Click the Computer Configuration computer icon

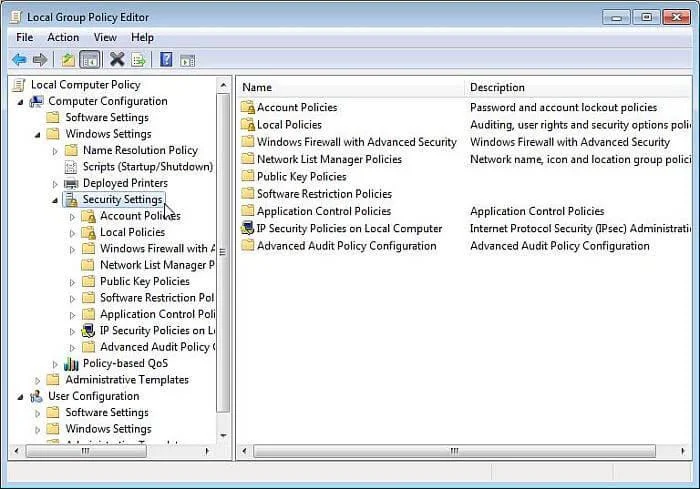37,101
